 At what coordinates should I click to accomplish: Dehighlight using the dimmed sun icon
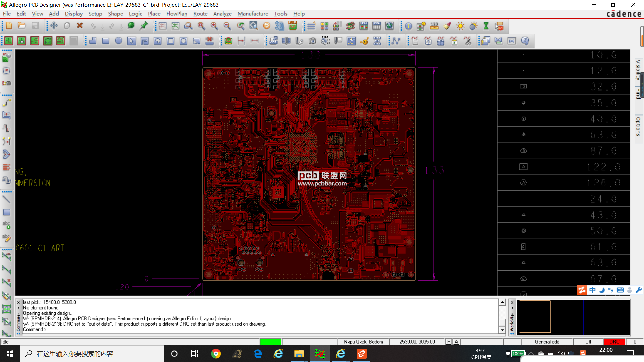pos(473,26)
